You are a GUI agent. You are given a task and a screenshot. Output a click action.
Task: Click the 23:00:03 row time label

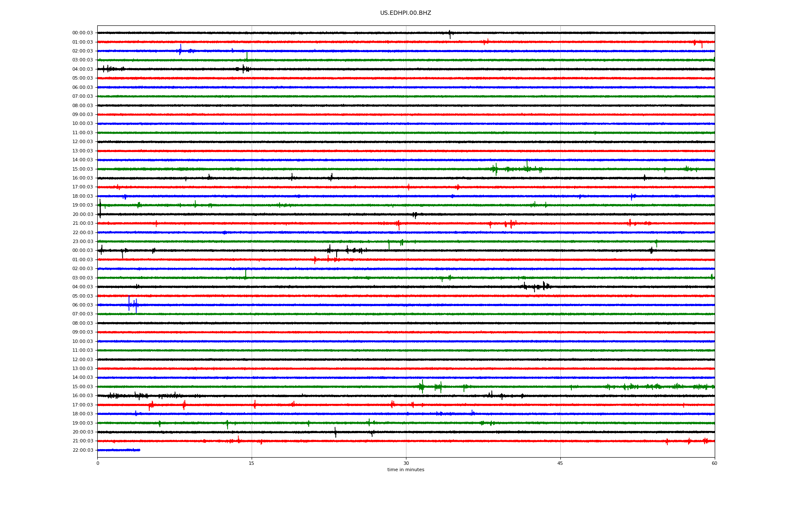pyautogui.click(x=82, y=242)
